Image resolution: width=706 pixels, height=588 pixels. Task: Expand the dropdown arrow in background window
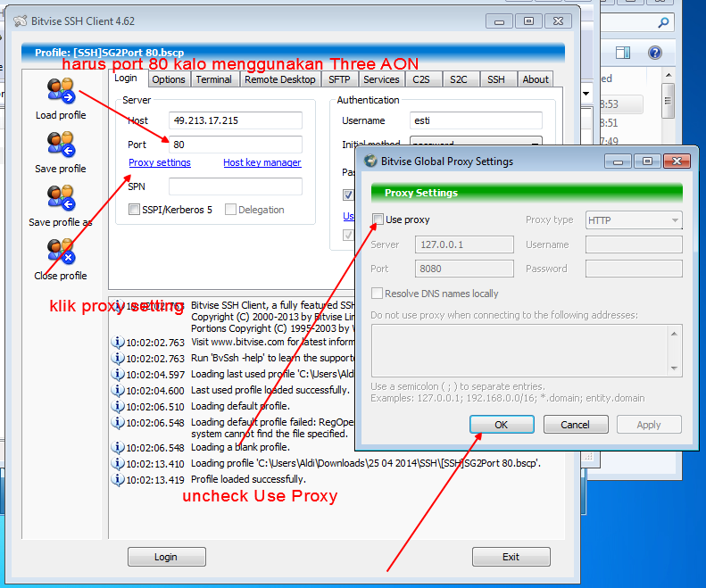(x=586, y=94)
